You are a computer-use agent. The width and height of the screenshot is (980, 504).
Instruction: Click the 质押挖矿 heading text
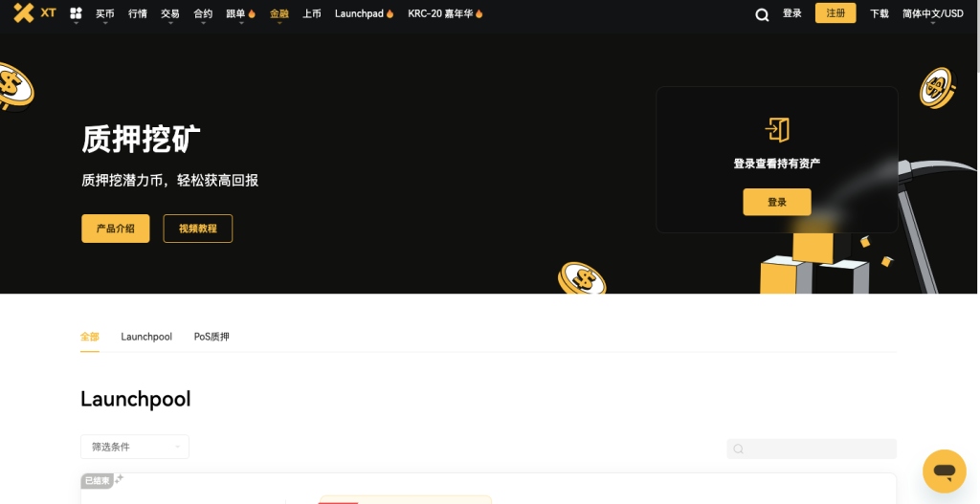click(142, 139)
